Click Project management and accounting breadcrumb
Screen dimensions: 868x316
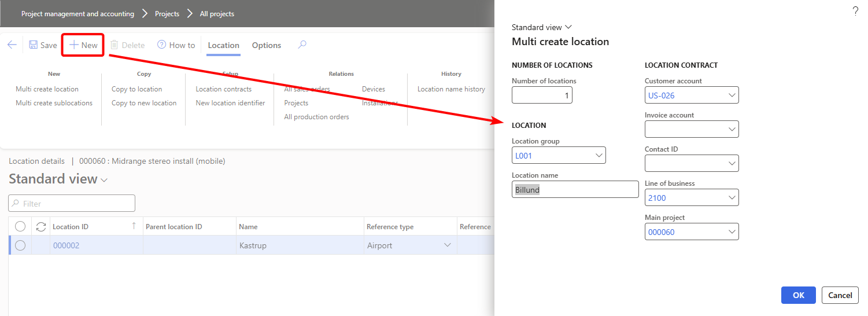click(x=77, y=13)
